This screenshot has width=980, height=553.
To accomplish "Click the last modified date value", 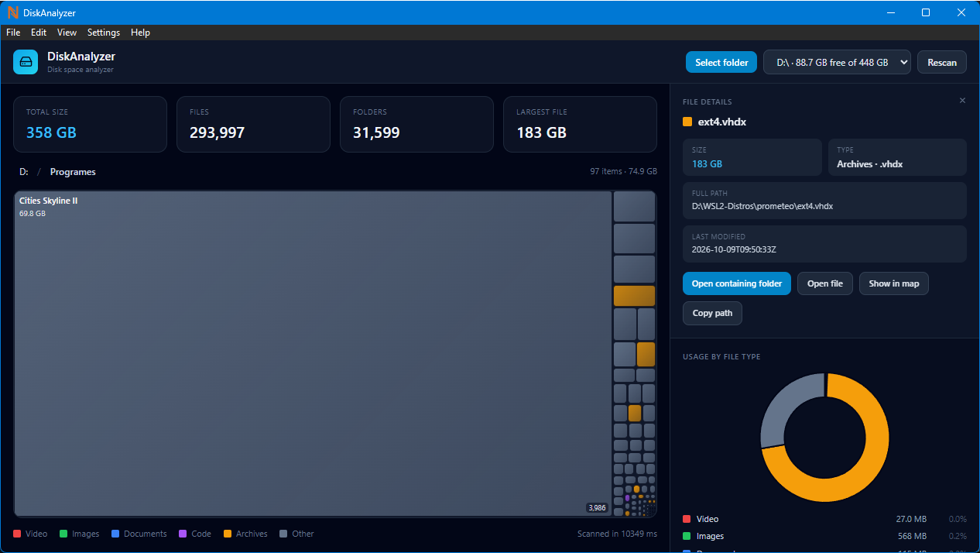I will (734, 249).
